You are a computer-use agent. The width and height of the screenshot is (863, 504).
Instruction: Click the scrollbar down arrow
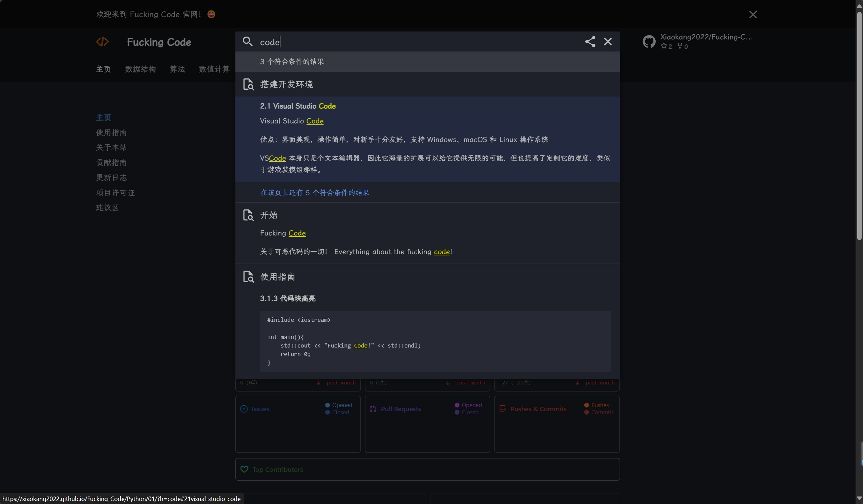tap(859, 499)
